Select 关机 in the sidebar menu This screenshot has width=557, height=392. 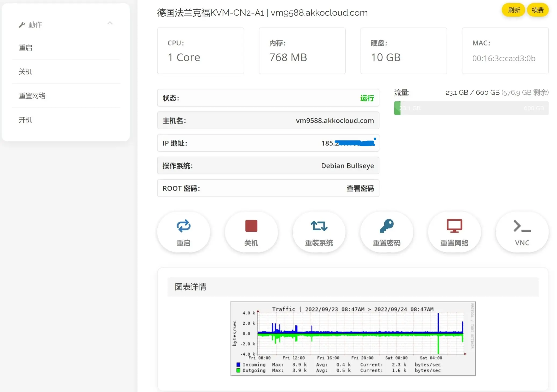pyautogui.click(x=26, y=72)
